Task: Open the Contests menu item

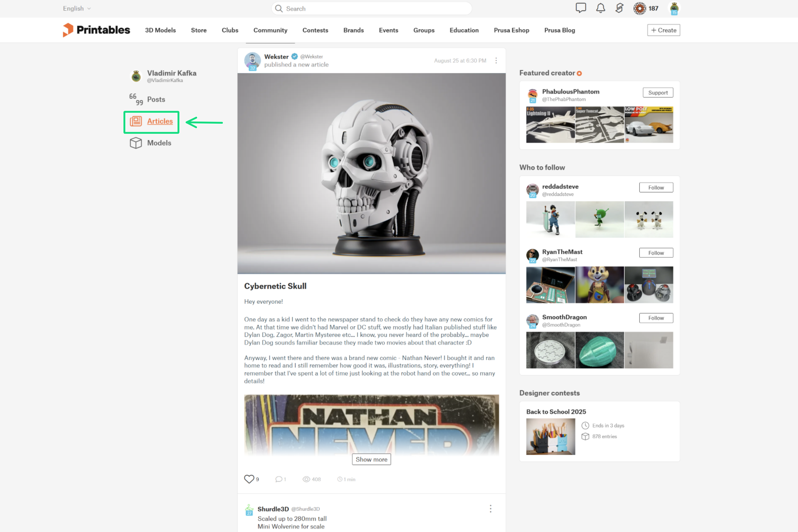Action: coord(315,30)
